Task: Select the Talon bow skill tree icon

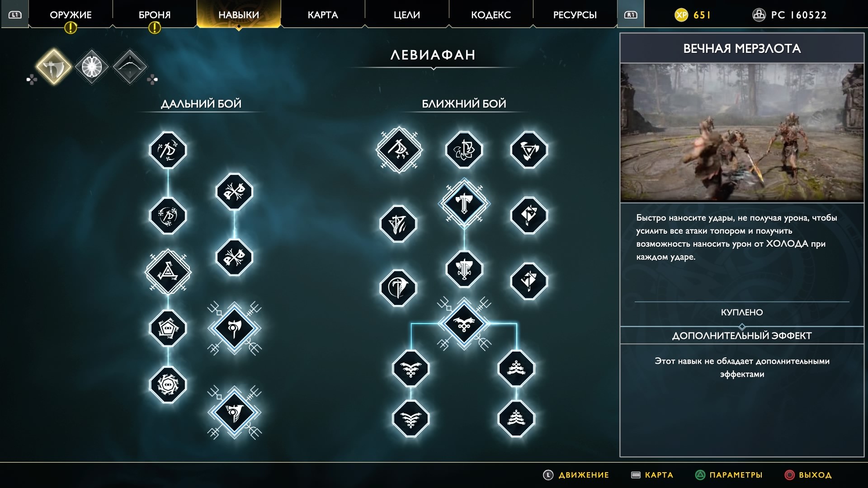Action: click(x=130, y=67)
